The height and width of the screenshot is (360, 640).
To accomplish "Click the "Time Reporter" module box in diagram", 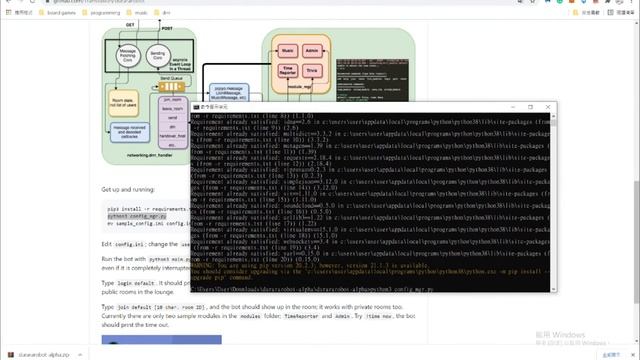I will coord(287,71).
